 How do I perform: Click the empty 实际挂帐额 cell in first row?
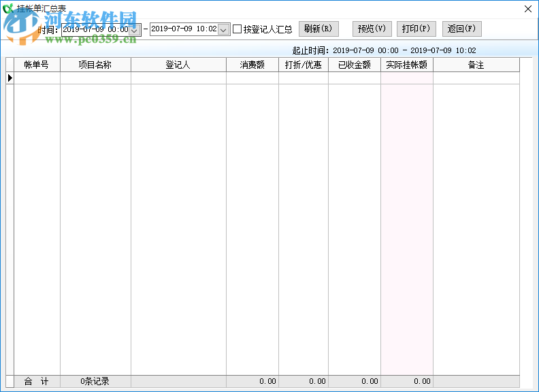[x=407, y=78]
